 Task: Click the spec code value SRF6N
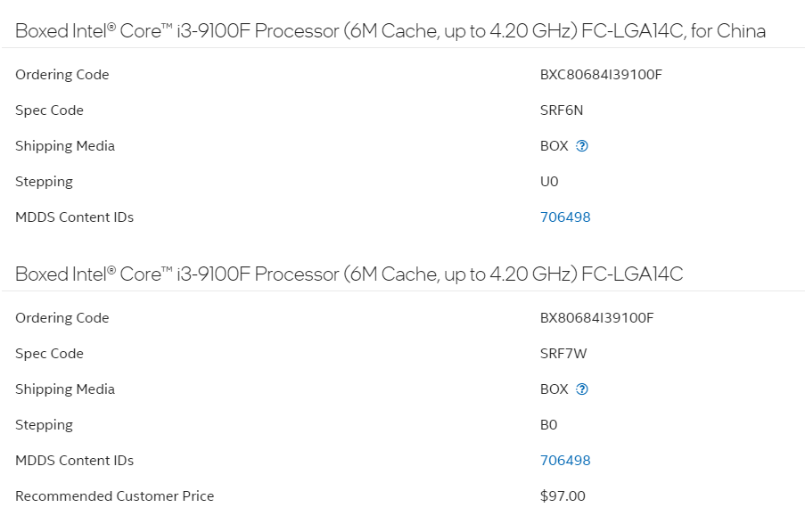562,110
